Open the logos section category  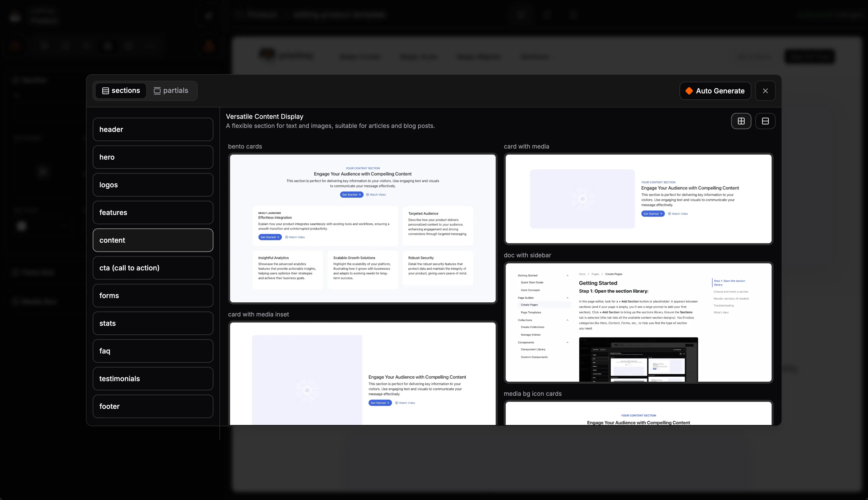pyautogui.click(x=153, y=185)
